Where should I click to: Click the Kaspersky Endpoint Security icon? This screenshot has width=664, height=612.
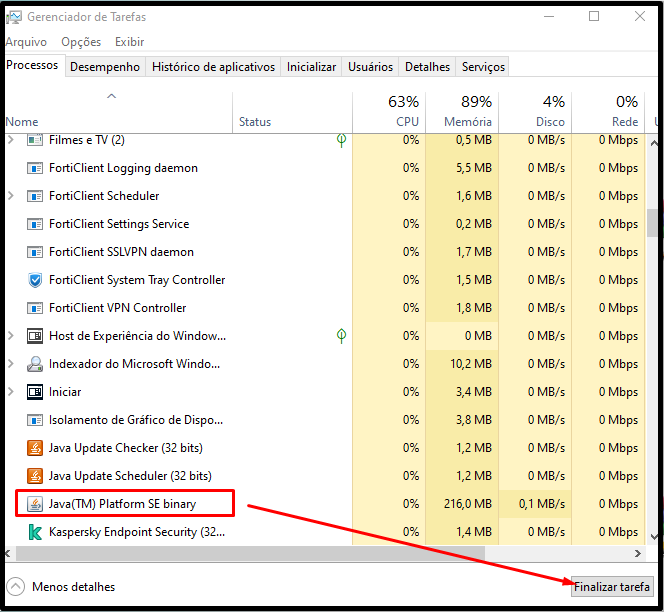tap(35, 532)
